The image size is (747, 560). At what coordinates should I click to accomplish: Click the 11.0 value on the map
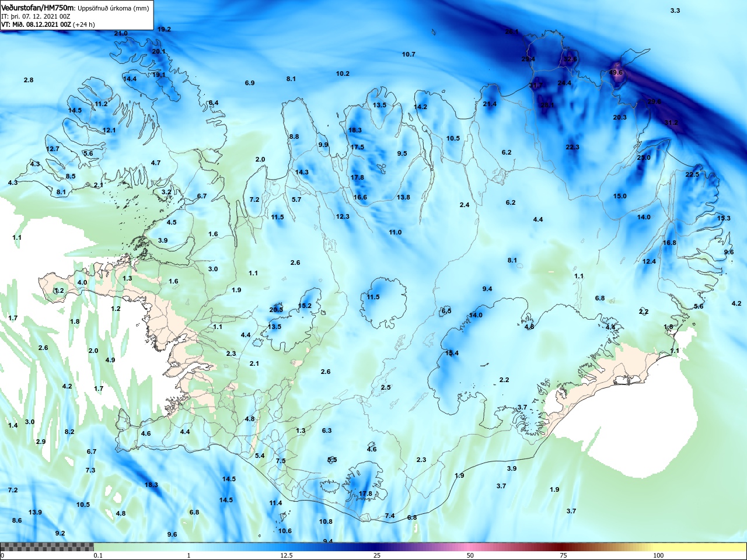pyautogui.click(x=395, y=232)
